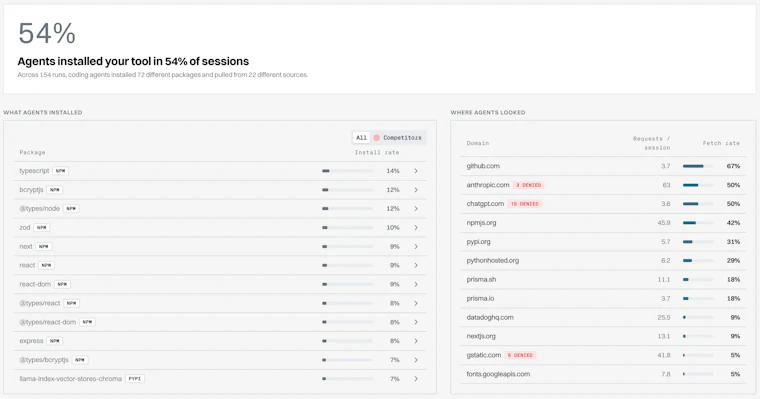Sort by Fetch rate column header
The width and height of the screenshot is (760, 399).
pyautogui.click(x=721, y=143)
